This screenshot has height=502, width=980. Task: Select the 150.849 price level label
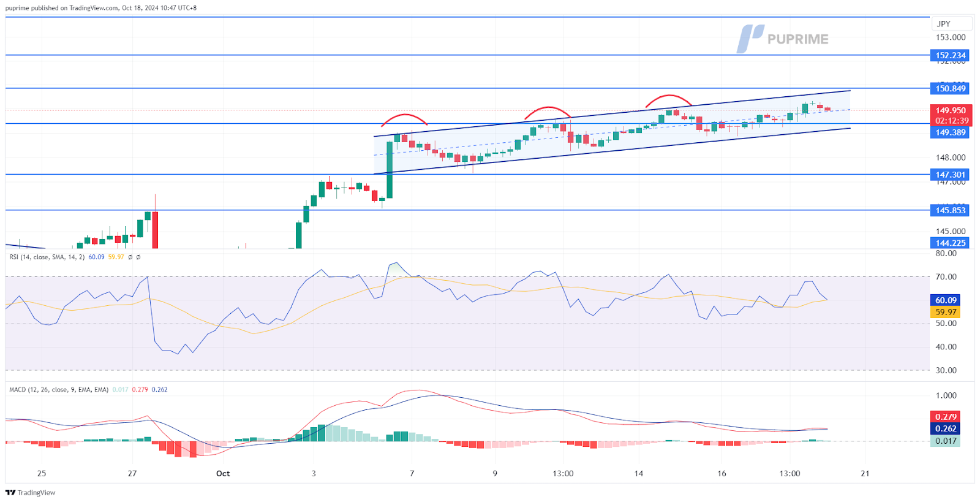tap(950, 88)
